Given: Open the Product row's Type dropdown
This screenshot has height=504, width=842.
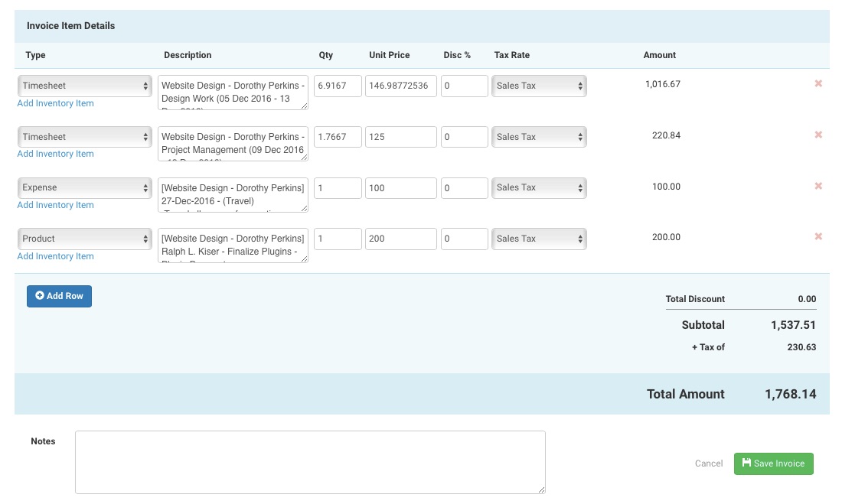Looking at the screenshot, I should tap(84, 238).
